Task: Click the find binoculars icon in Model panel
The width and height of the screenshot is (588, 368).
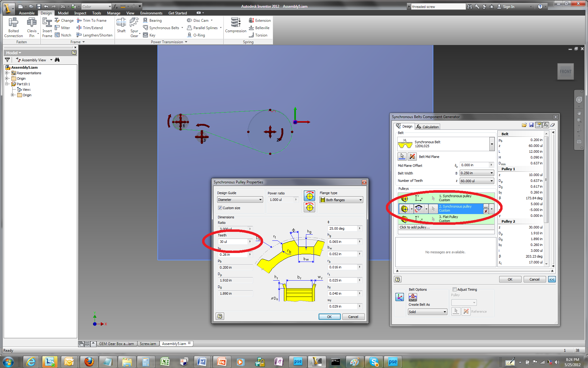Action: (x=57, y=60)
